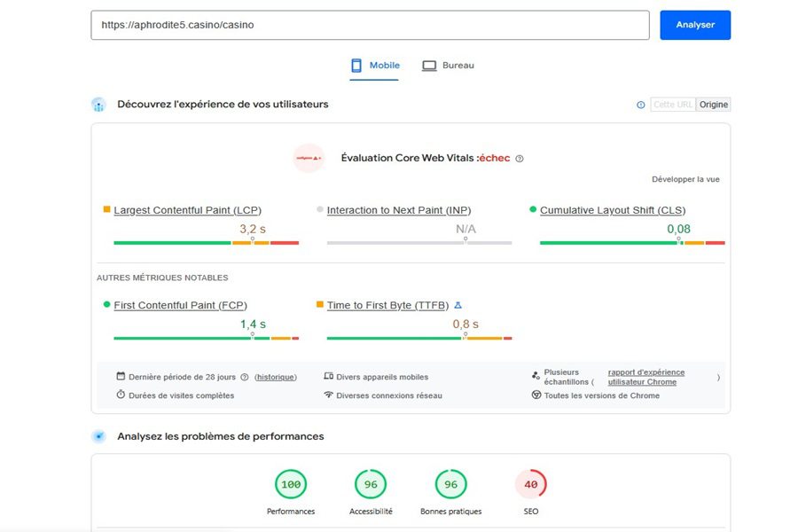Open the historique link

pos(276,377)
